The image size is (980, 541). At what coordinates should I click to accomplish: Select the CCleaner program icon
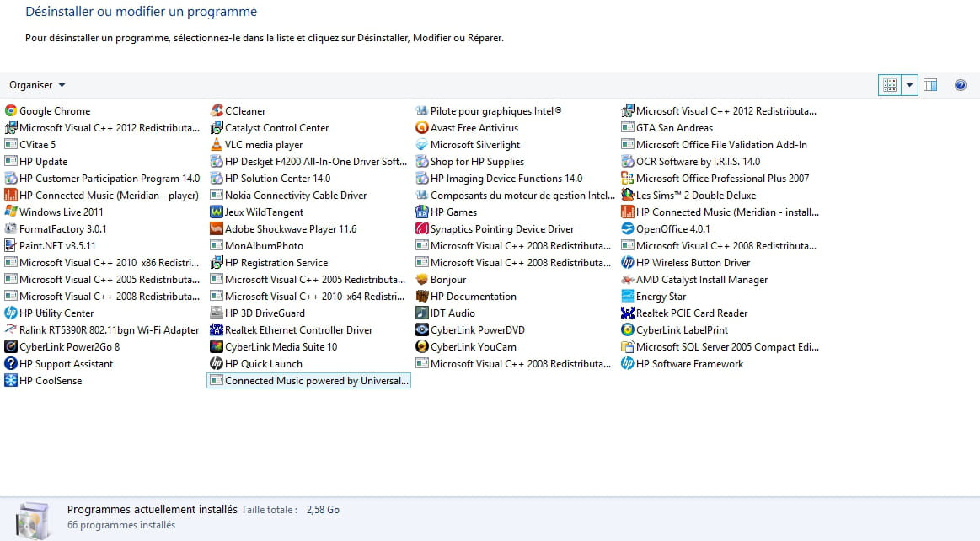click(x=217, y=111)
